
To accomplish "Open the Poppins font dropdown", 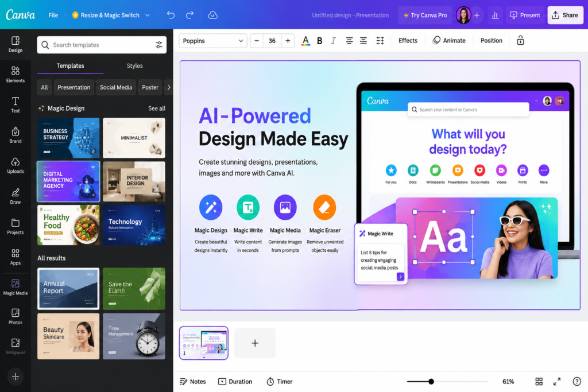I will (x=213, y=41).
